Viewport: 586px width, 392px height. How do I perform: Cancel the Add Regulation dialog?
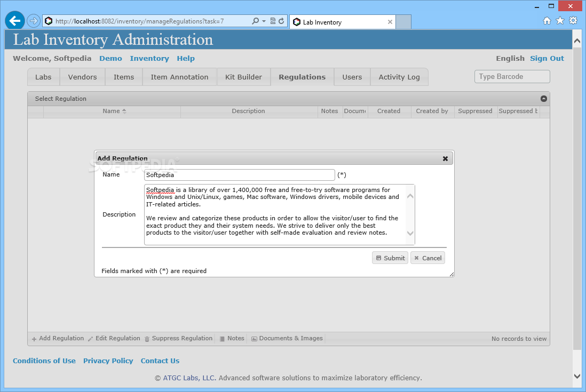tap(428, 258)
